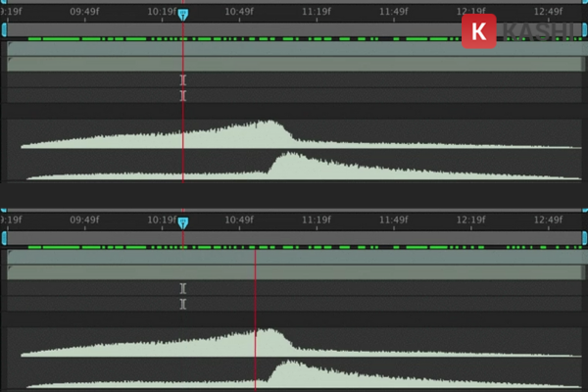Click the upper I-beam keyframe in top timeline

coord(183,80)
